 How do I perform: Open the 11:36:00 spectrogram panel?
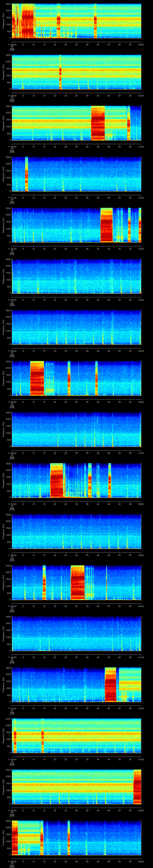pyautogui.click(x=76, y=429)
